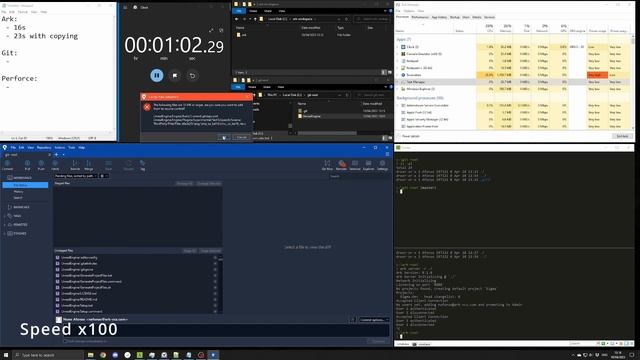Open the Home ribbon tab in ark workspace Explorer
The image size is (640, 360).
253,11
